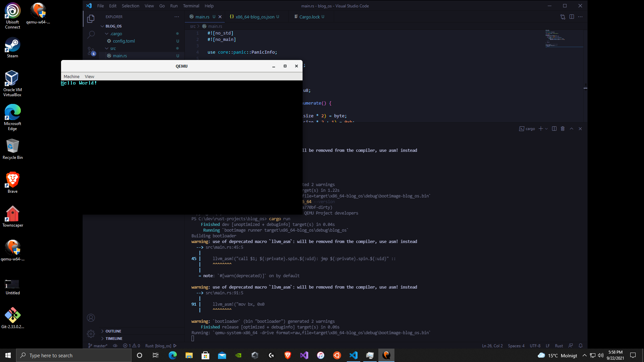Open the Accounts icon in the activity bar

pos(91,318)
